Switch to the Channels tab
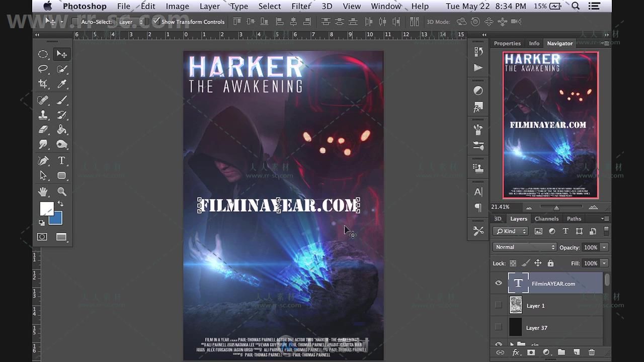Viewport: 644px width, 362px height. pos(546,219)
